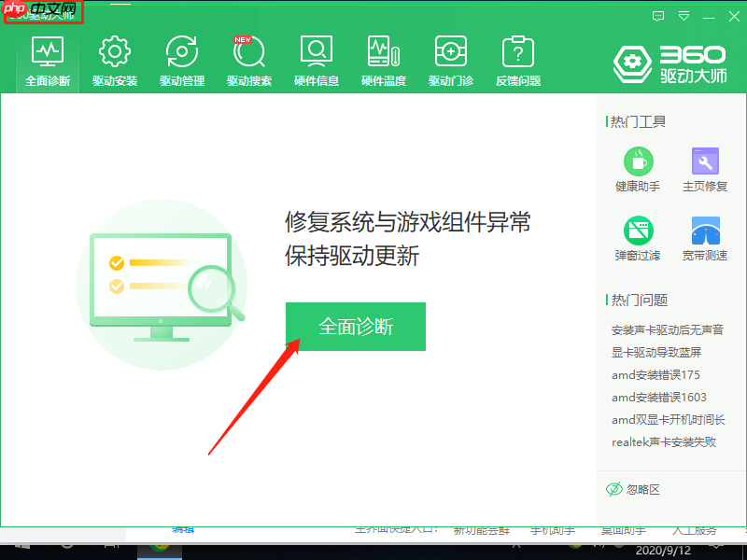This screenshot has height=560, width=747.
Task: Open the 硬件温度 icon
Action: coord(384,51)
